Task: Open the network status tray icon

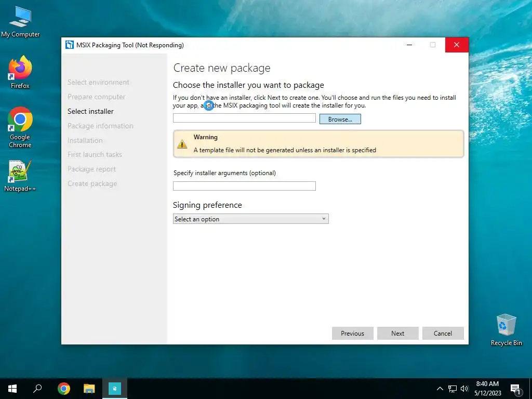Action: click(453, 389)
